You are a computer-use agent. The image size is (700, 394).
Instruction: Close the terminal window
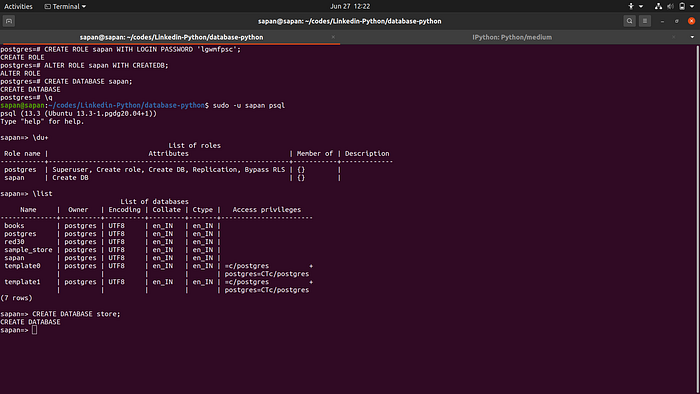point(692,21)
